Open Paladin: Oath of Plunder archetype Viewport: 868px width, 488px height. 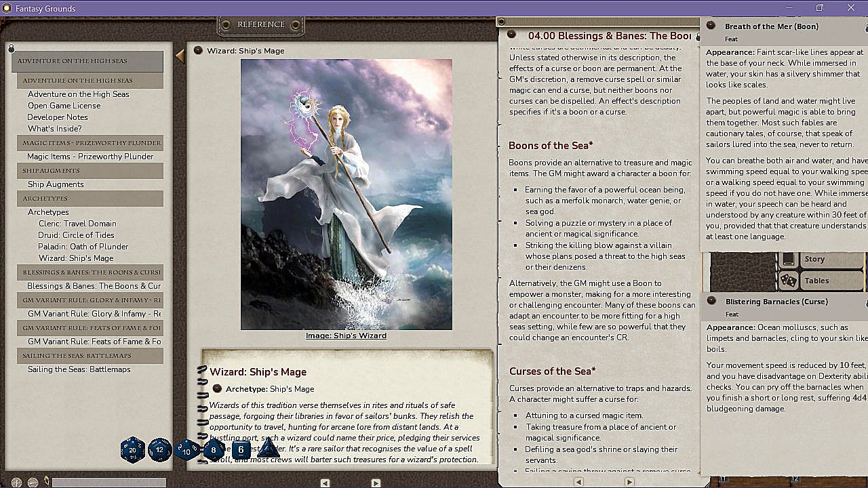pos(83,247)
